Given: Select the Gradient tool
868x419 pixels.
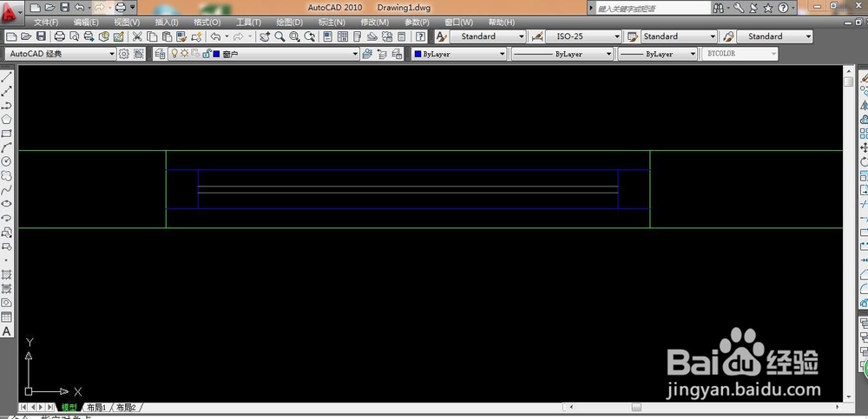Looking at the screenshot, I should (x=7, y=288).
